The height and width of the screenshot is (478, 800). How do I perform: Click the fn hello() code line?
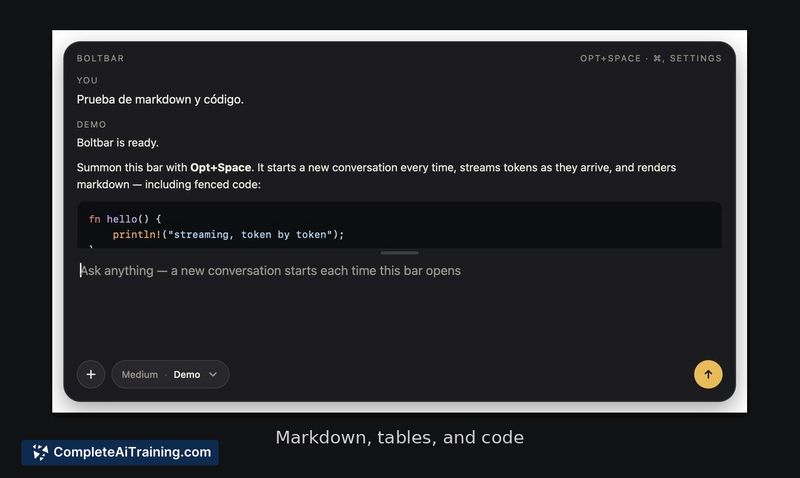[125, 219]
